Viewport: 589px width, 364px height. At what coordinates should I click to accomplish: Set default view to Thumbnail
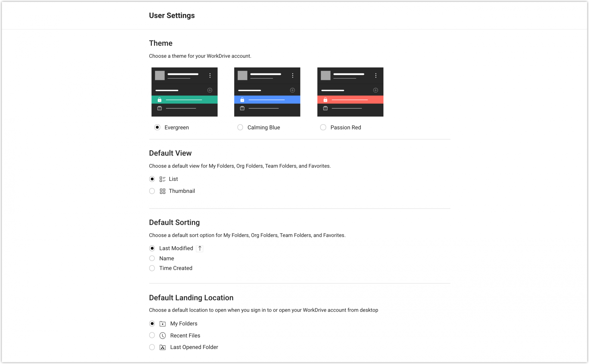pos(152,191)
